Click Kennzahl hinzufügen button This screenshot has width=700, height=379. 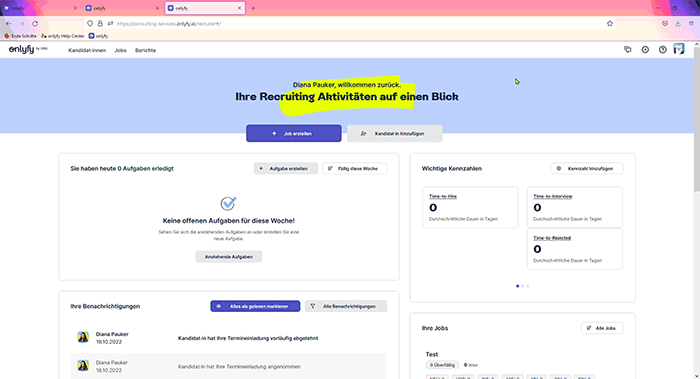point(587,168)
